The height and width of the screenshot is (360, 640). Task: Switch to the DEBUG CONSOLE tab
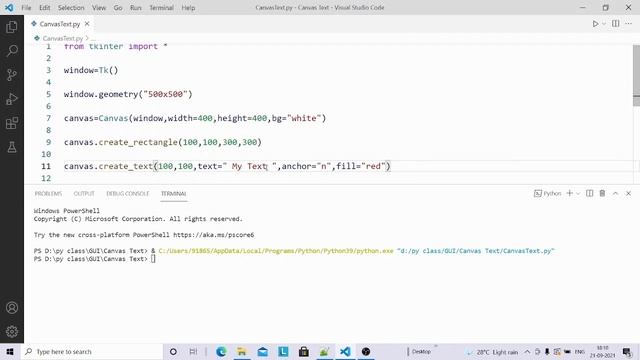tap(128, 193)
